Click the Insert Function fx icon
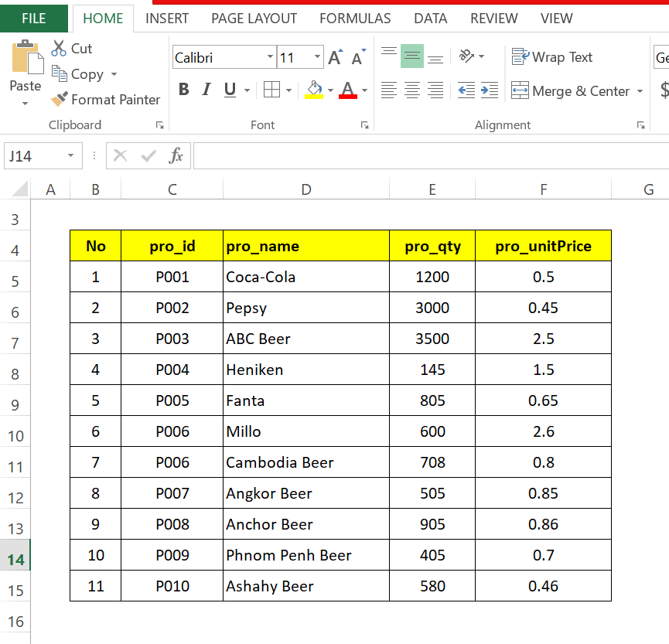 coord(176,155)
